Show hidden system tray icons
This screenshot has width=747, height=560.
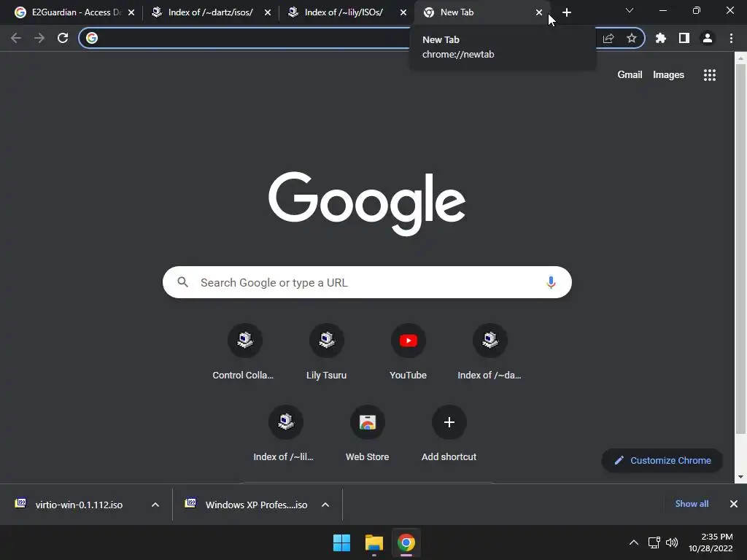(x=634, y=542)
